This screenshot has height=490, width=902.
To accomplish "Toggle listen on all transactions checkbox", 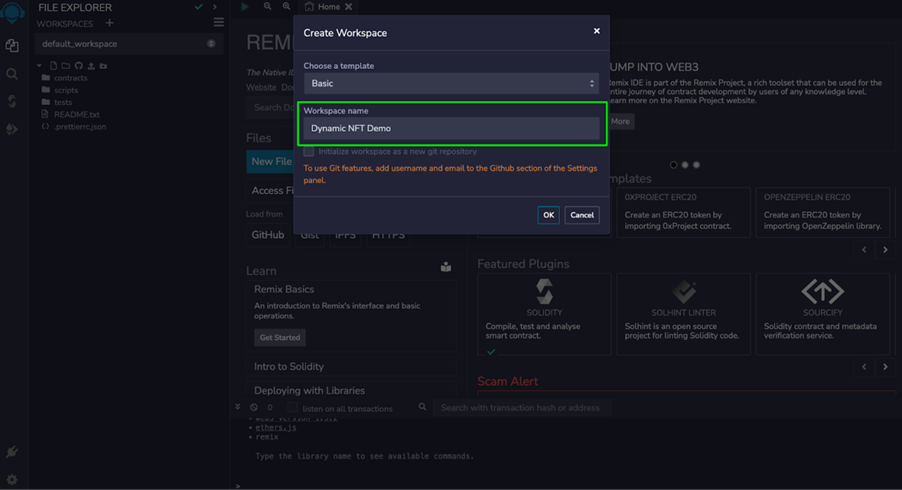I will tap(293, 408).
